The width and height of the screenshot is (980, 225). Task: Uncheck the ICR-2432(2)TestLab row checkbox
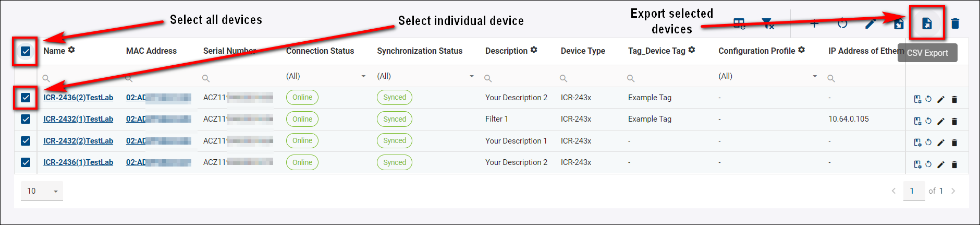tap(26, 141)
